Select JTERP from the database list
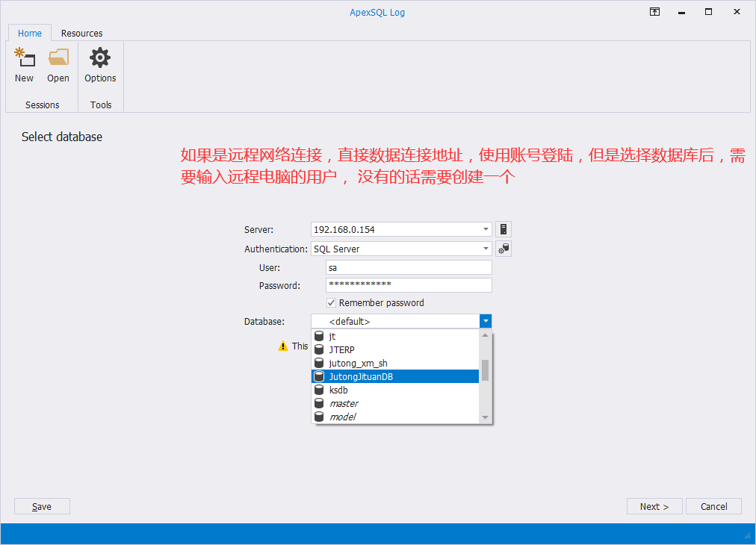 347,349
